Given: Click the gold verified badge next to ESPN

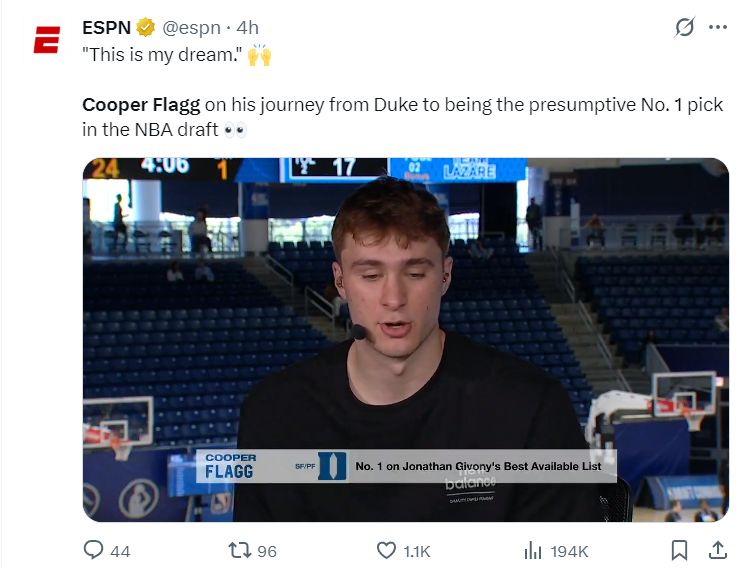Looking at the screenshot, I should pyautogui.click(x=146, y=28).
